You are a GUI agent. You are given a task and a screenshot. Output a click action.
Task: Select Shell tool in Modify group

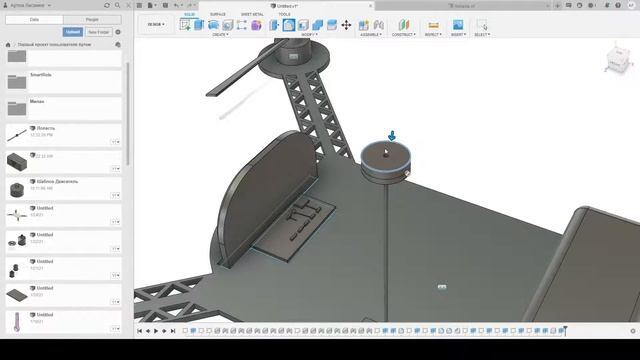click(303, 25)
